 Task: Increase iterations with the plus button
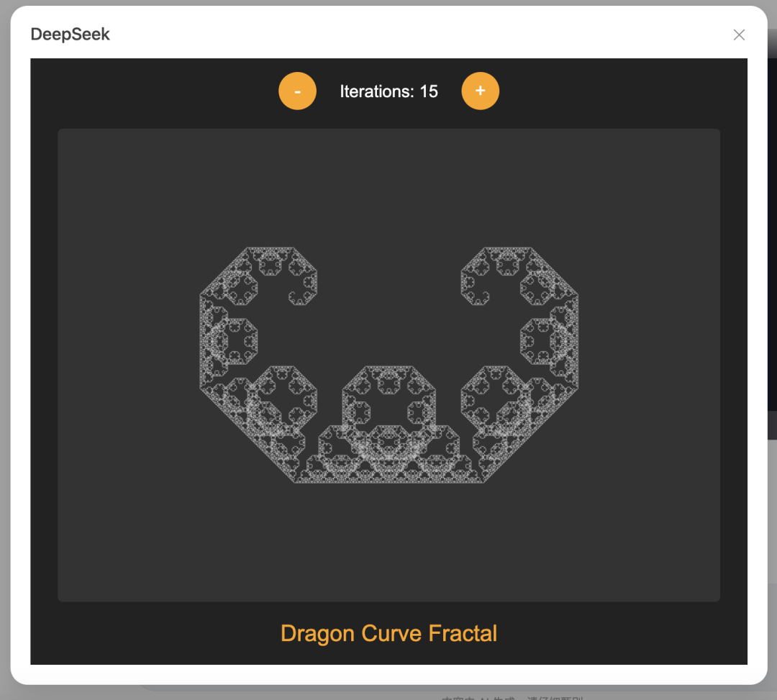tap(480, 91)
